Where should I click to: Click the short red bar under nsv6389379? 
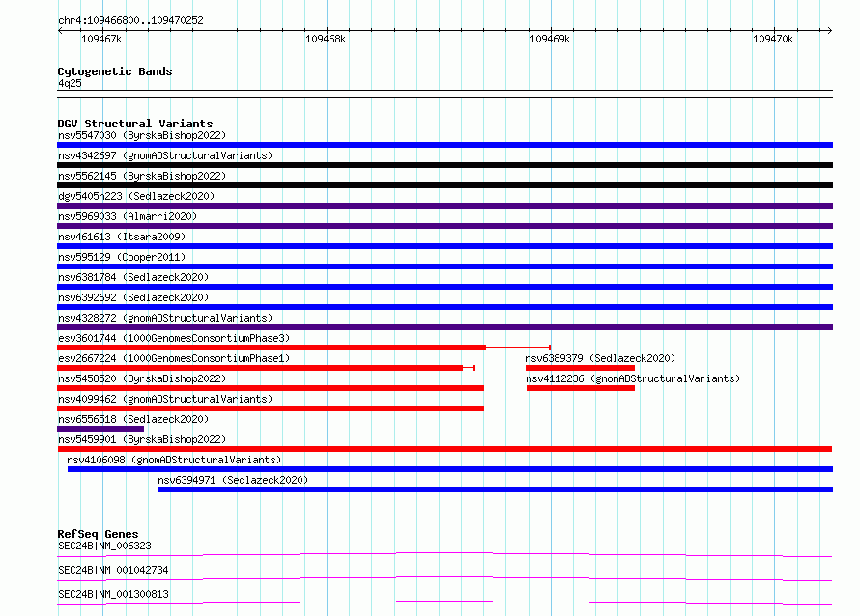[581, 368]
